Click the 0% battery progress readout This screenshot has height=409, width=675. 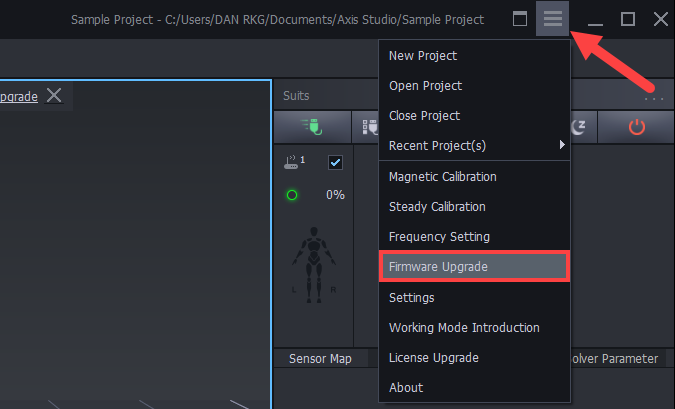pos(335,195)
